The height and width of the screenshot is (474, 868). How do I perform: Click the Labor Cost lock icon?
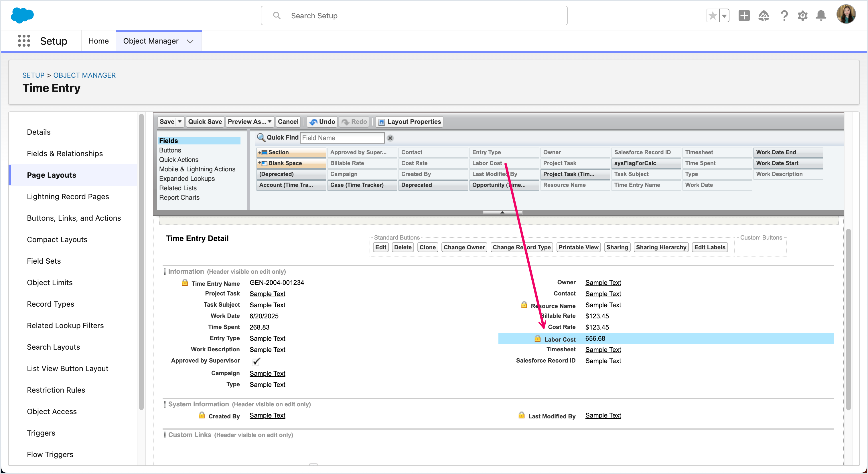[537, 338]
